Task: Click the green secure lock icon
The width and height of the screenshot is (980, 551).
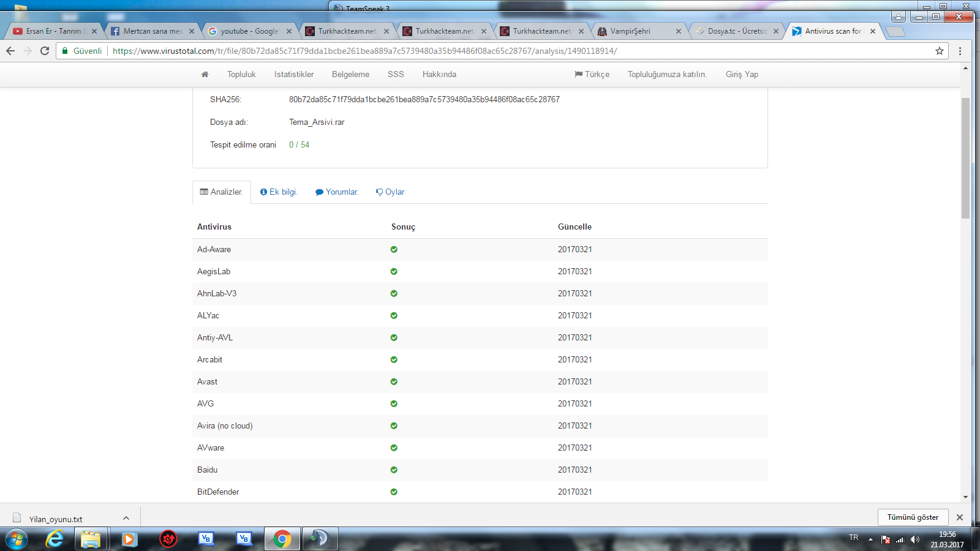Action: [x=65, y=51]
